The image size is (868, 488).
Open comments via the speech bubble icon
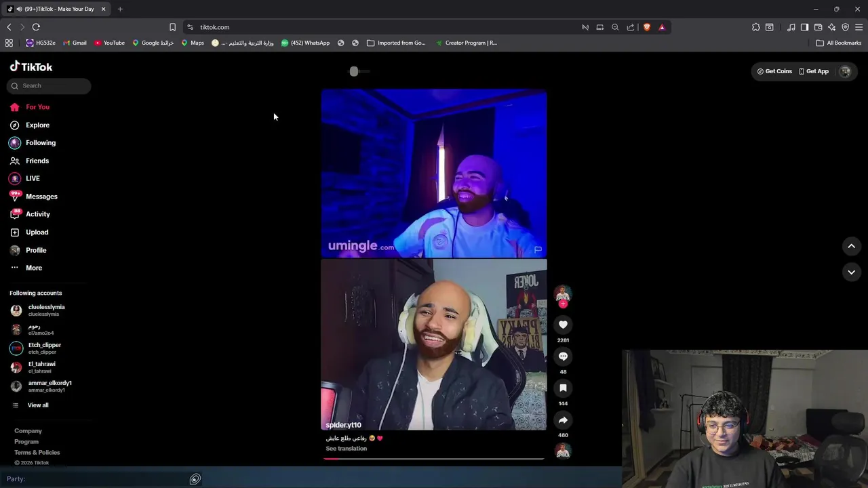click(563, 357)
